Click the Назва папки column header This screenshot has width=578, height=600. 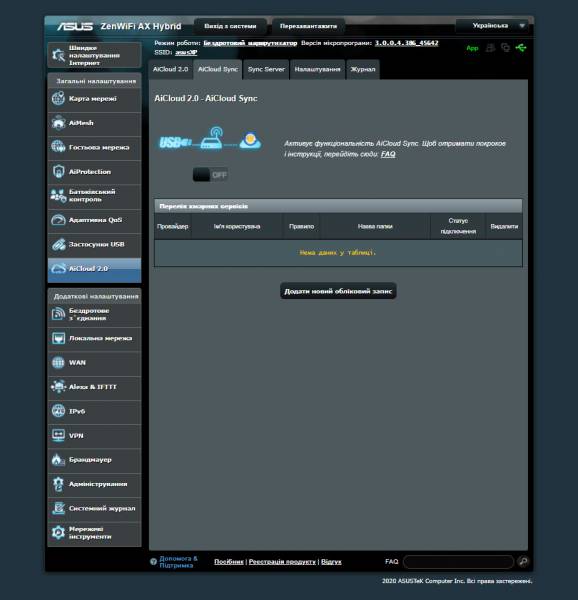[x=375, y=227]
